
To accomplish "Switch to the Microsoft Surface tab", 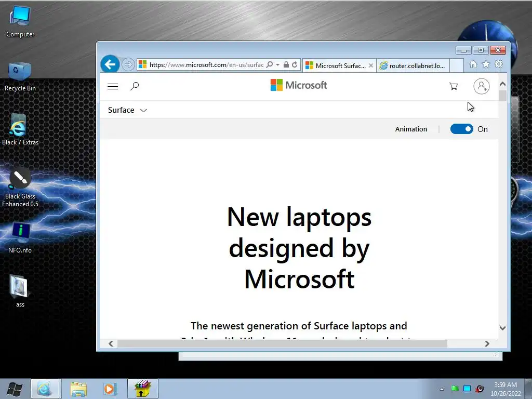I will (336, 65).
